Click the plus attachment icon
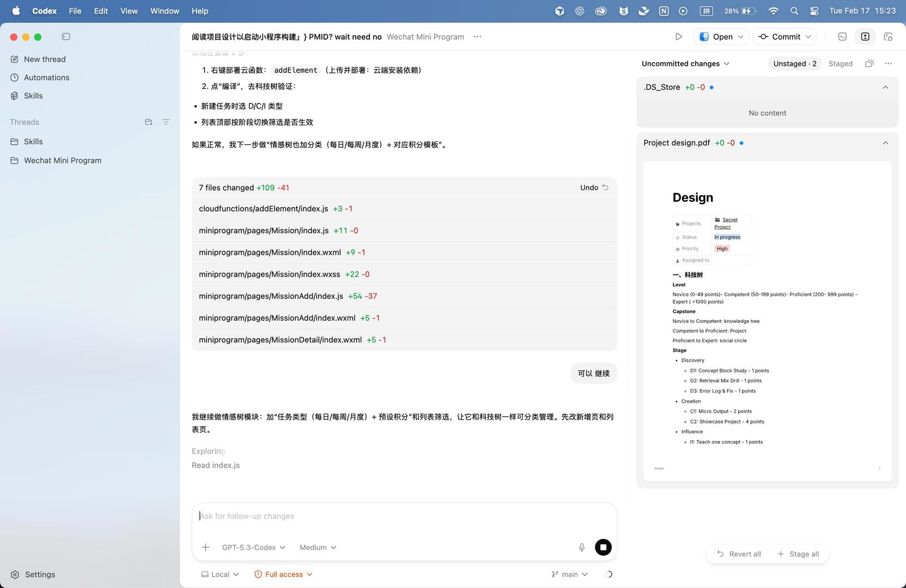This screenshot has height=588, width=906. click(205, 547)
